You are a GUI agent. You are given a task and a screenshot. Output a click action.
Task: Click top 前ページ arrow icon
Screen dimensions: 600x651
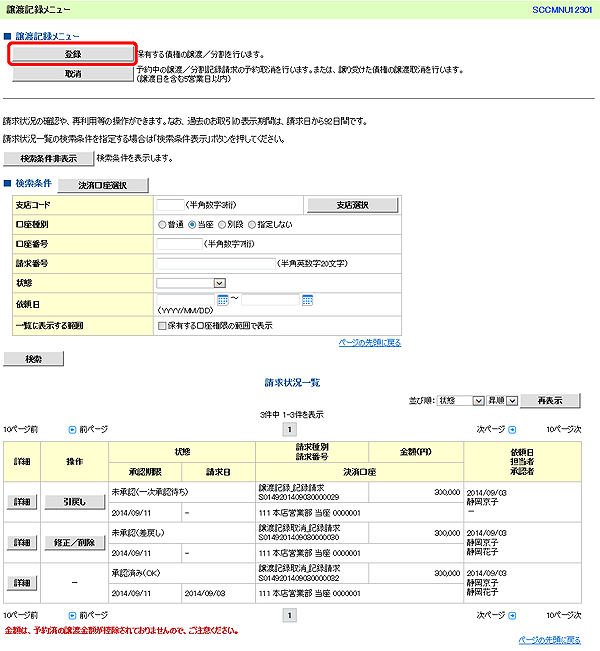point(72,430)
